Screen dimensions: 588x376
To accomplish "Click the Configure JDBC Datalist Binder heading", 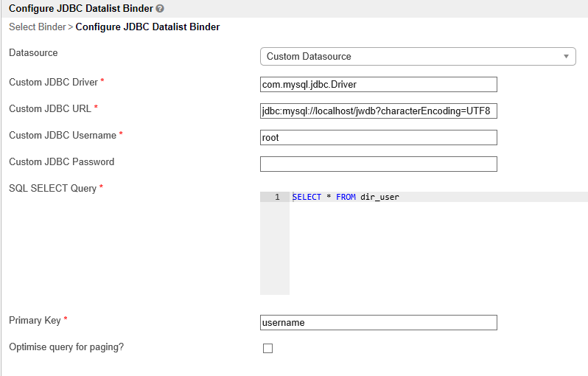I will 80,8.
